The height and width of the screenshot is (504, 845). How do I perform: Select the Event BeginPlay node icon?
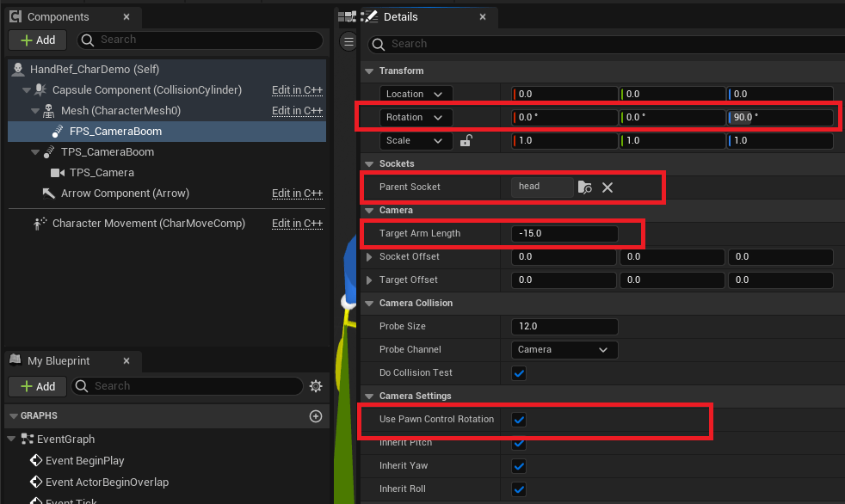[x=36, y=461]
